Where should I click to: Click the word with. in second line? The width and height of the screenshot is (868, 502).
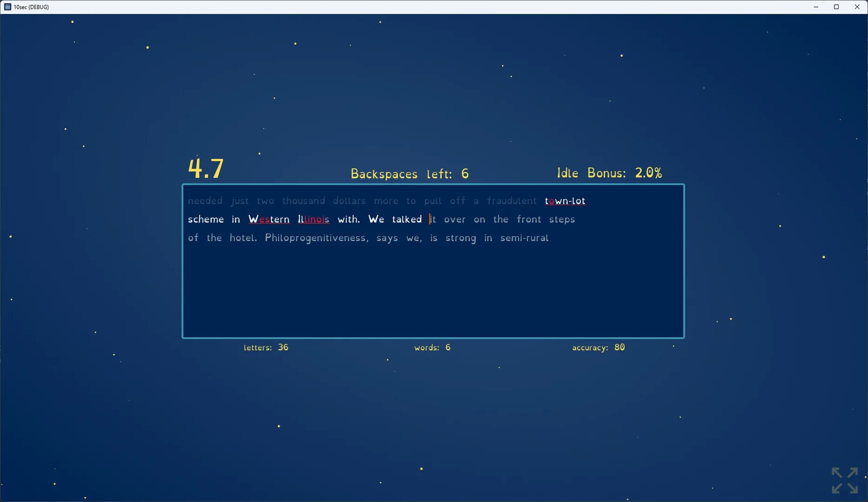pos(349,219)
